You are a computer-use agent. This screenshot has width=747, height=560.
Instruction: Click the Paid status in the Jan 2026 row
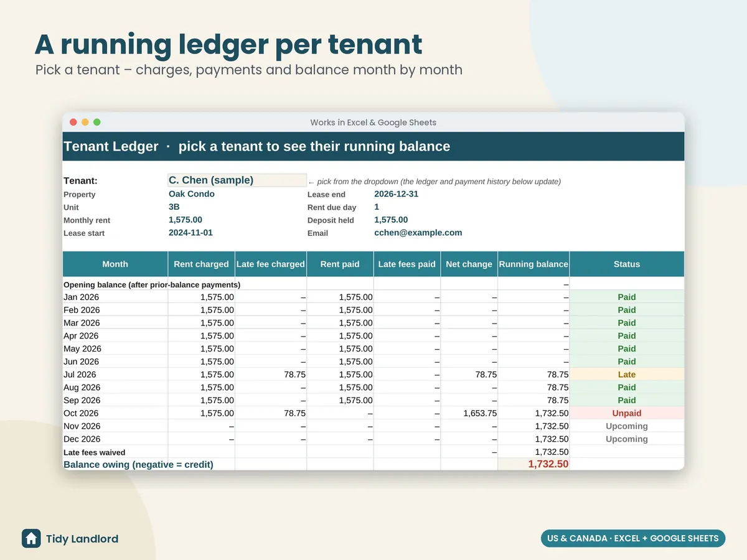click(627, 297)
